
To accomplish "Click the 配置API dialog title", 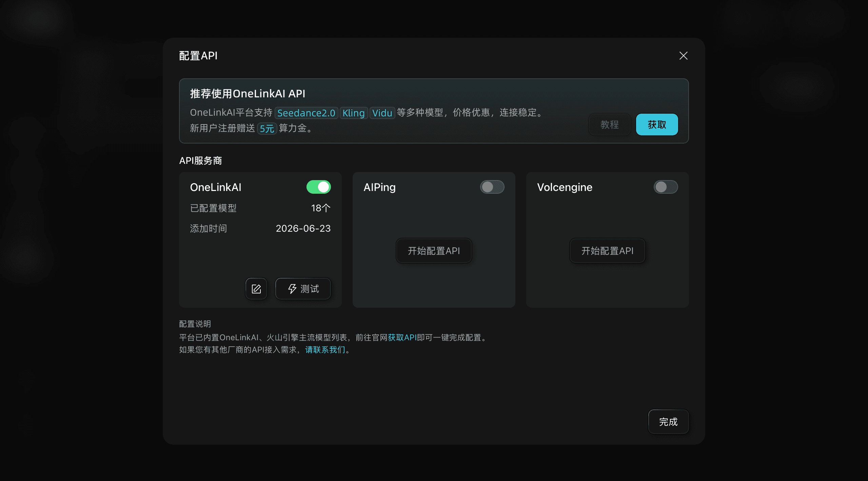I will pyautogui.click(x=198, y=56).
